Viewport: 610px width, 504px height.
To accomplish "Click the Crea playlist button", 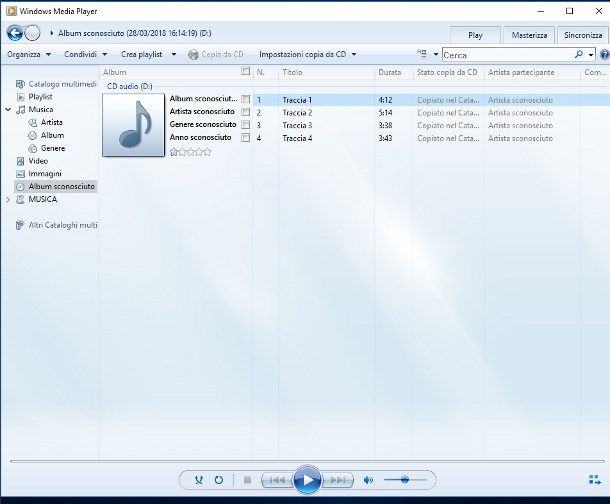I will (142, 54).
